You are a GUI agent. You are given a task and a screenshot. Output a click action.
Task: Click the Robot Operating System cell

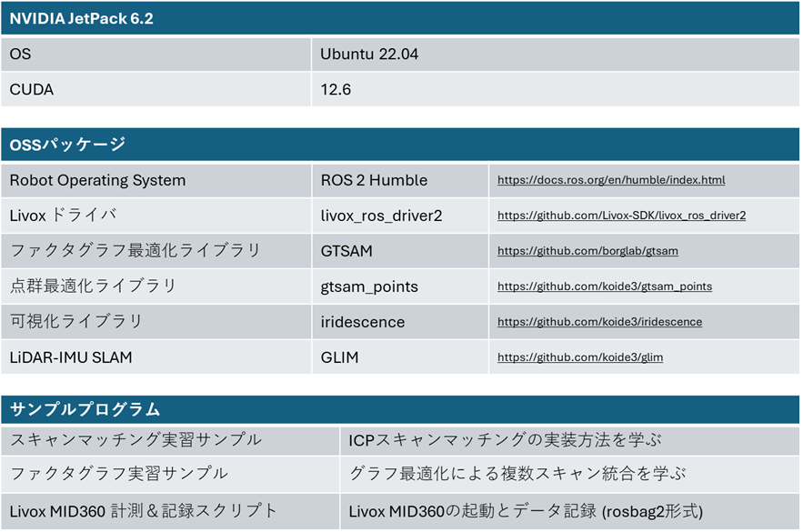click(97, 180)
